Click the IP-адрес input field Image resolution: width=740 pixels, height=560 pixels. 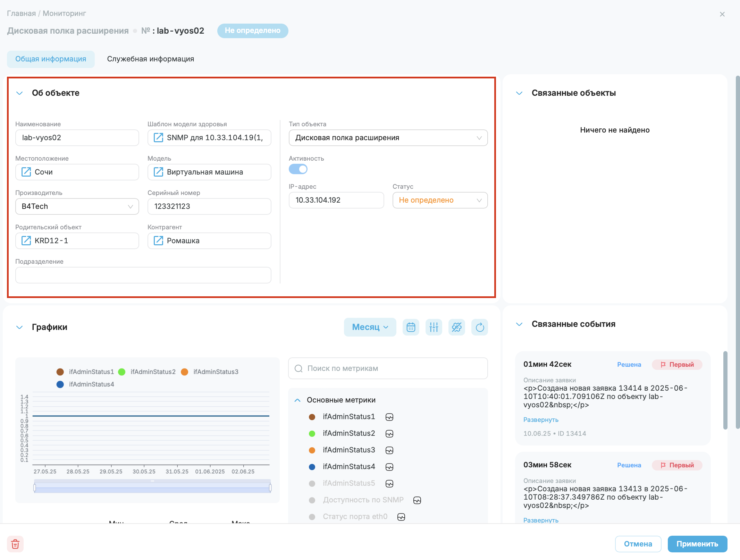pyautogui.click(x=336, y=200)
